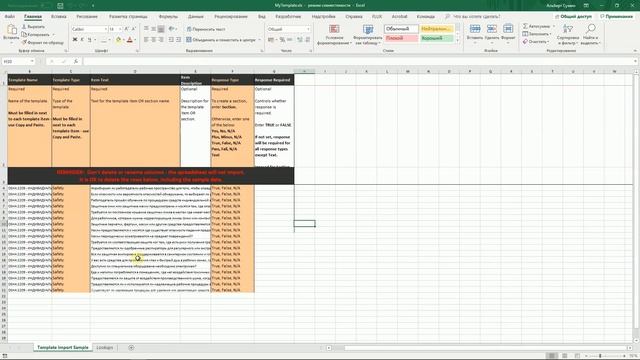
Task: Toggle italic formatting (К)
Action: click(x=82, y=40)
